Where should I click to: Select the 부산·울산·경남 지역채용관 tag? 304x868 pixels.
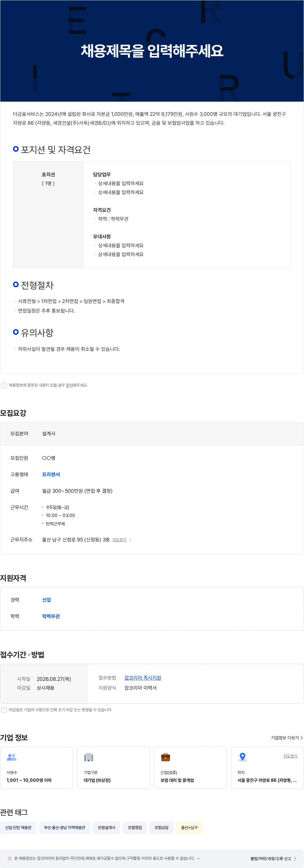[x=64, y=827]
